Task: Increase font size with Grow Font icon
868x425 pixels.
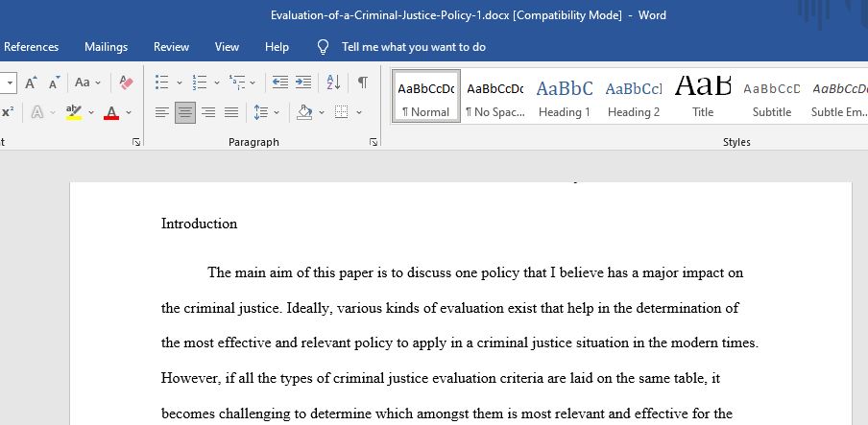Action: 31,83
